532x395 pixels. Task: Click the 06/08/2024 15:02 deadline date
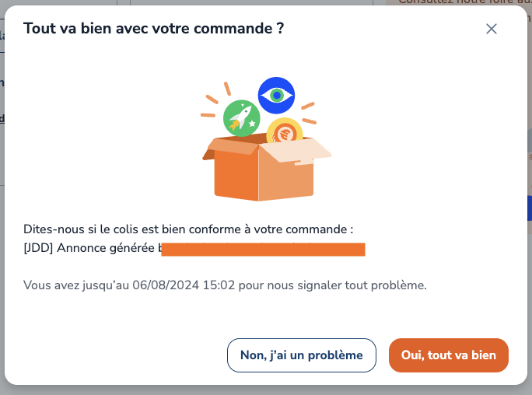(x=177, y=285)
